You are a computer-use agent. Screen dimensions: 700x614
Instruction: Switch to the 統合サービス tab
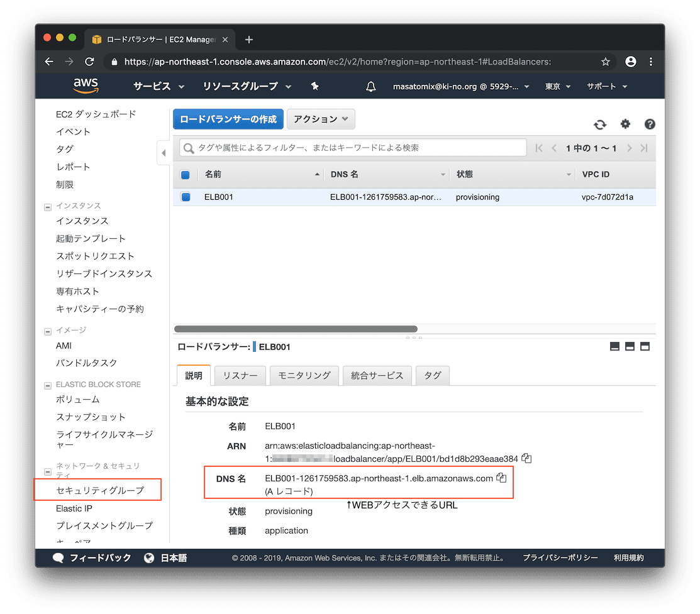377,375
